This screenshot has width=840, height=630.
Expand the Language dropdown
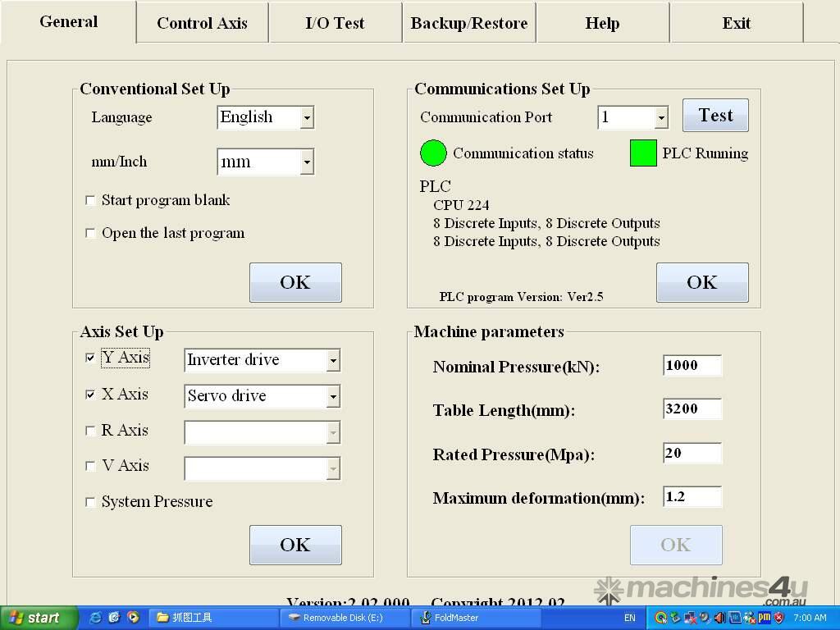(307, 118)
